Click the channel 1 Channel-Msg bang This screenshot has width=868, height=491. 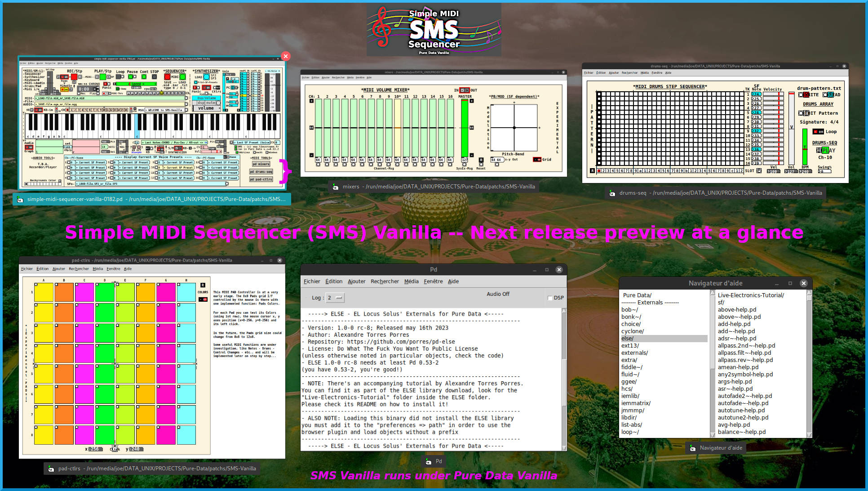(x=318, y=164)
